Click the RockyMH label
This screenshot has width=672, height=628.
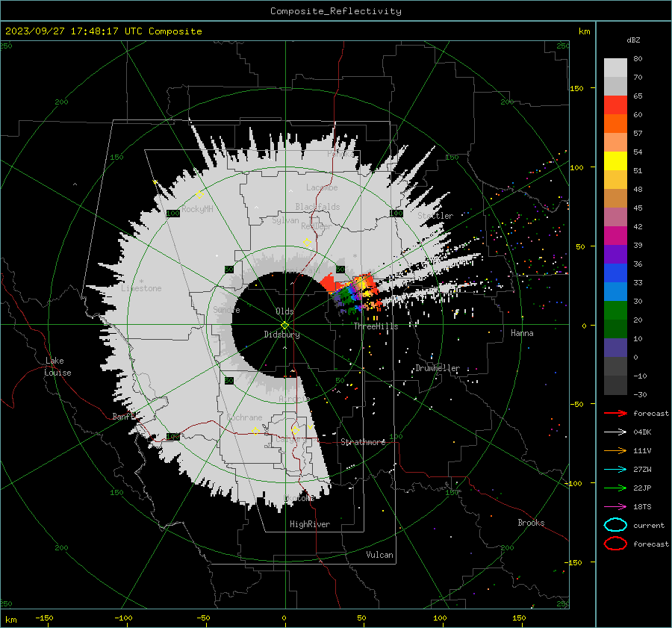197,209
